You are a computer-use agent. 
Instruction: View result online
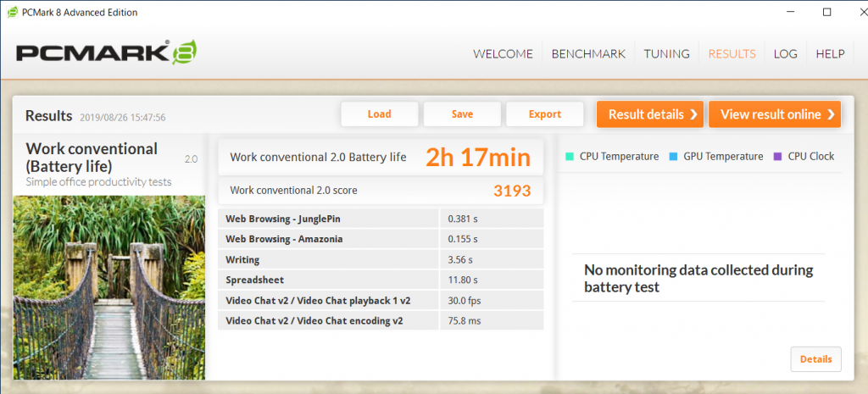tap(775, 114)
